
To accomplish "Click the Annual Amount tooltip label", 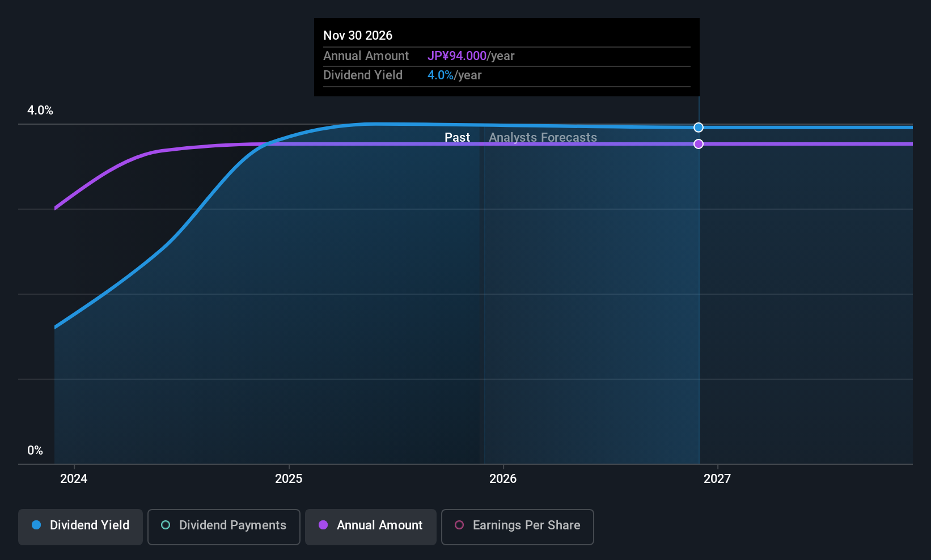I will (x=366, y=56).
